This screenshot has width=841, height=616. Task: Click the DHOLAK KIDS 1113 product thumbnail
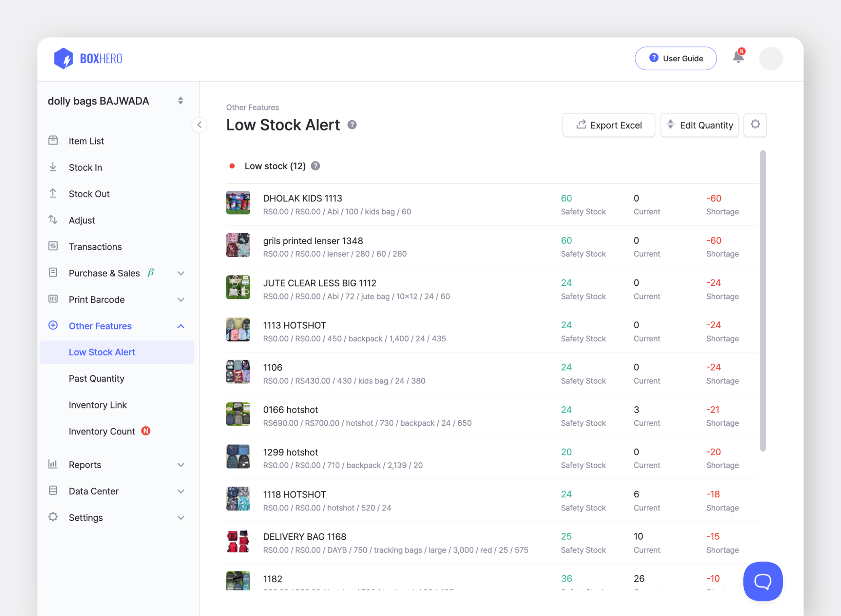(238, 203)
